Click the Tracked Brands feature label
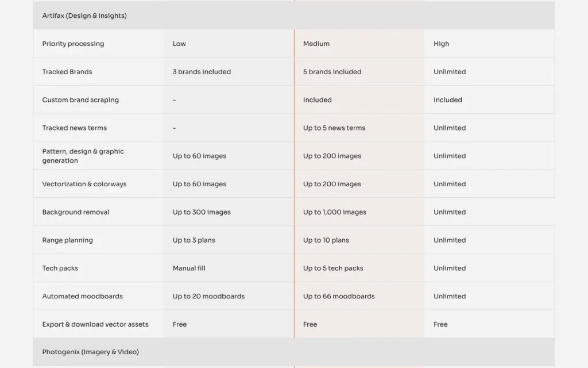 coord(67,72)
